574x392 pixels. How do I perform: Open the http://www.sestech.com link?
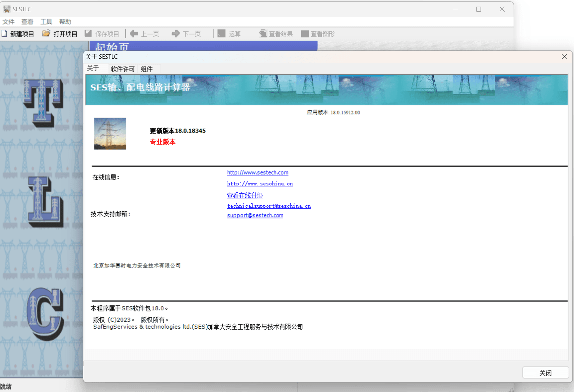(257, 172)
